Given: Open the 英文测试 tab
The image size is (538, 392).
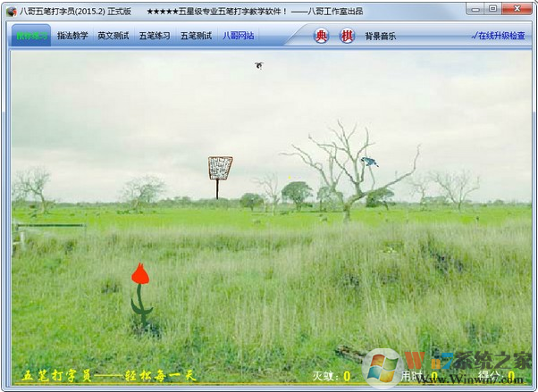Looking at the screenshot, I should tap(113, 36).
